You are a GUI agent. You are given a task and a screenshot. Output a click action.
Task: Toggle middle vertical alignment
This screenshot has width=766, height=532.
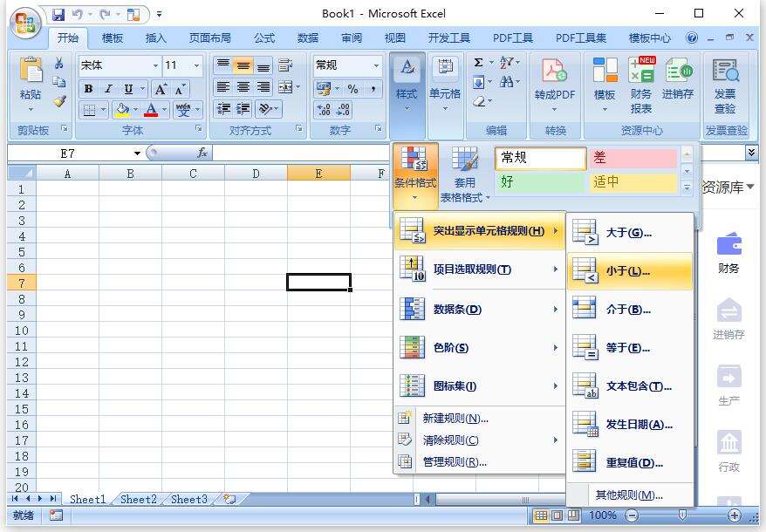pos(243,65)
